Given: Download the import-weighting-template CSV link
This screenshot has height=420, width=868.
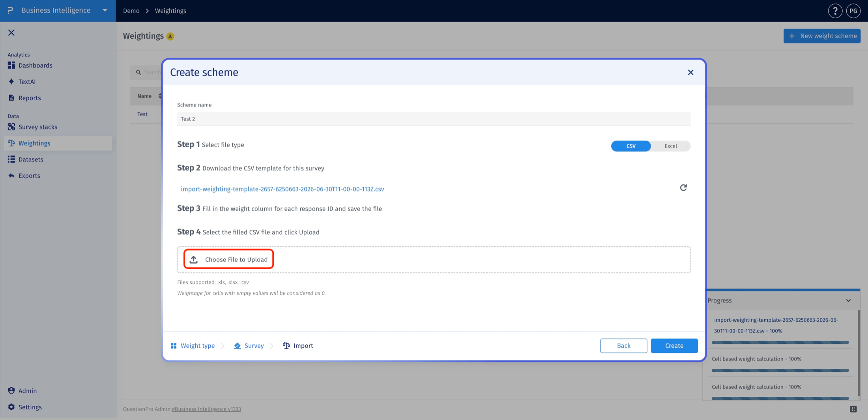Looking at the screenshot, I should tap(282, 189).
